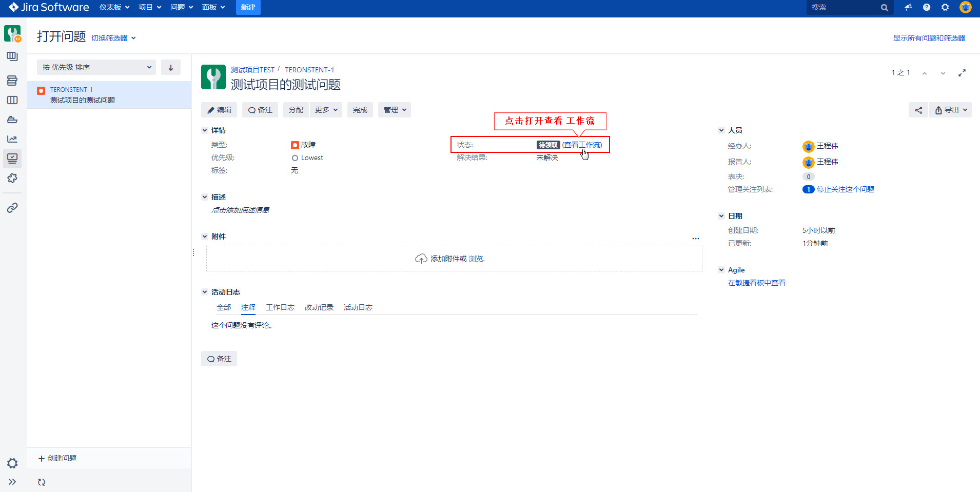Select the Issues panel icon in the sidebar
980x492 pixels.
[12, 158]
